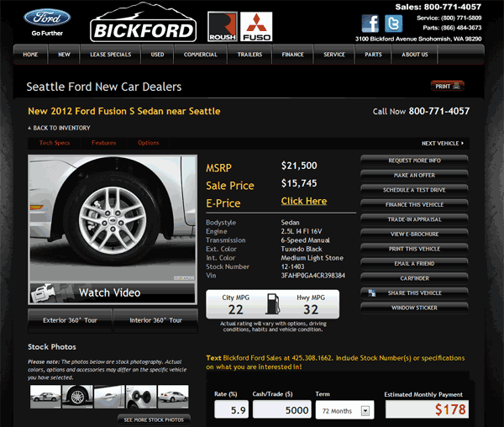
Task: Select the wheel stock photo thumbnail
Action: pos(77,397)
